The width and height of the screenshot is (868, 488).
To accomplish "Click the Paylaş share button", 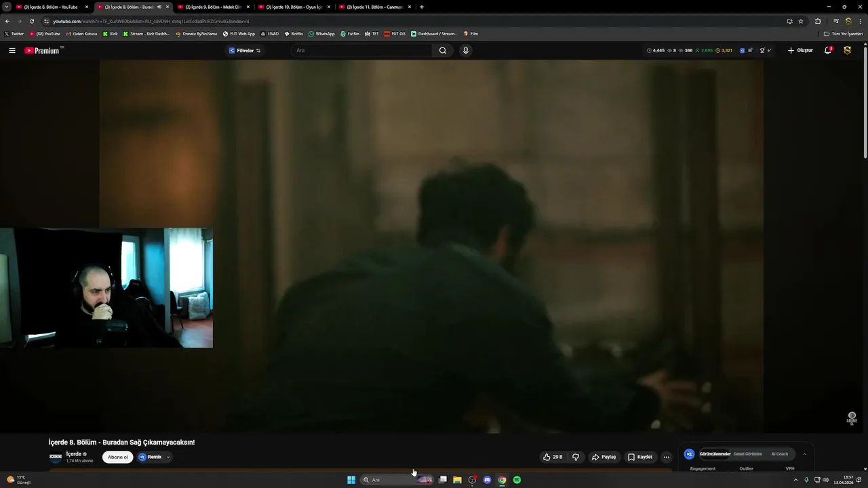I will 604,457.
